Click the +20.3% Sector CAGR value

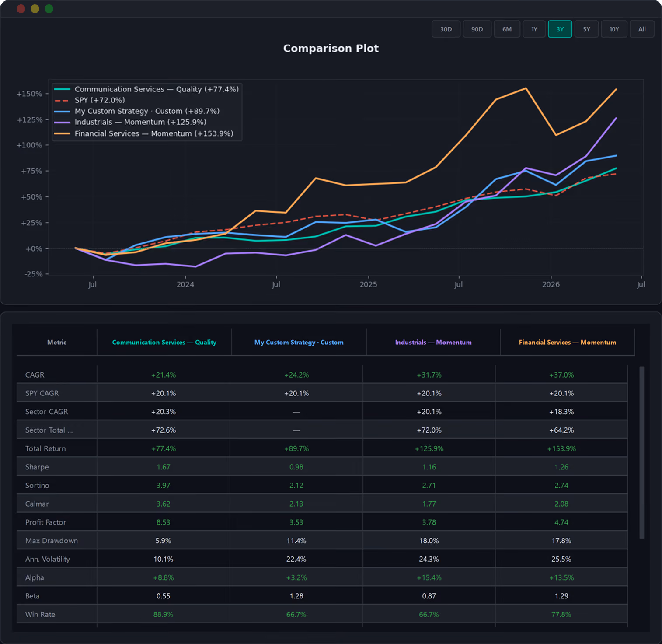164,412
